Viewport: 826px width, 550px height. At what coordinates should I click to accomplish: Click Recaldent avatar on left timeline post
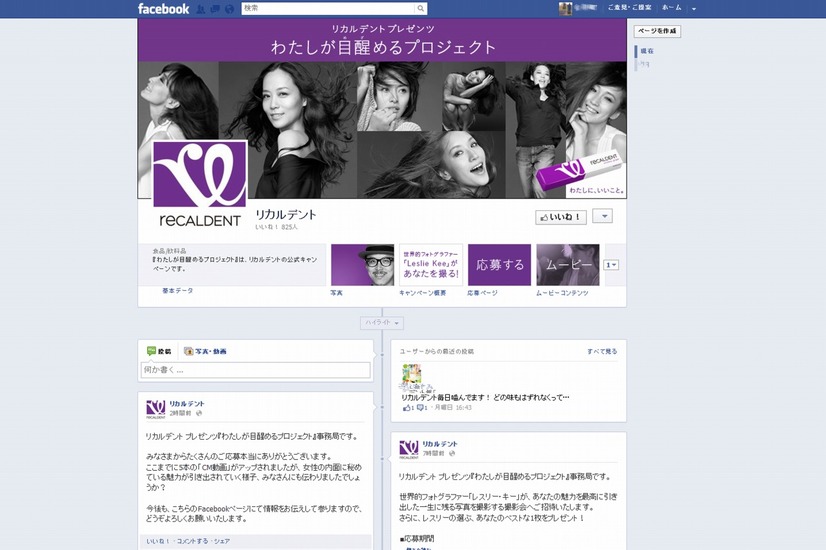[155, 408]
